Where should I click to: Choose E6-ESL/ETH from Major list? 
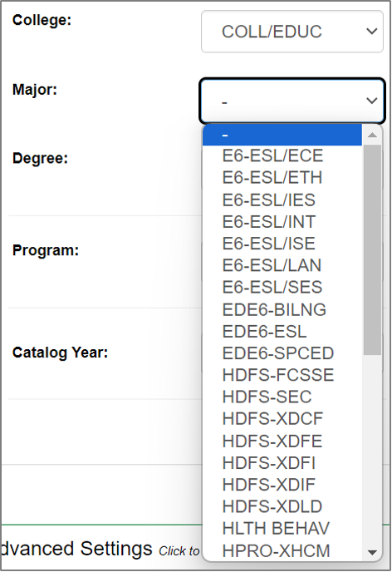point(282,178)
